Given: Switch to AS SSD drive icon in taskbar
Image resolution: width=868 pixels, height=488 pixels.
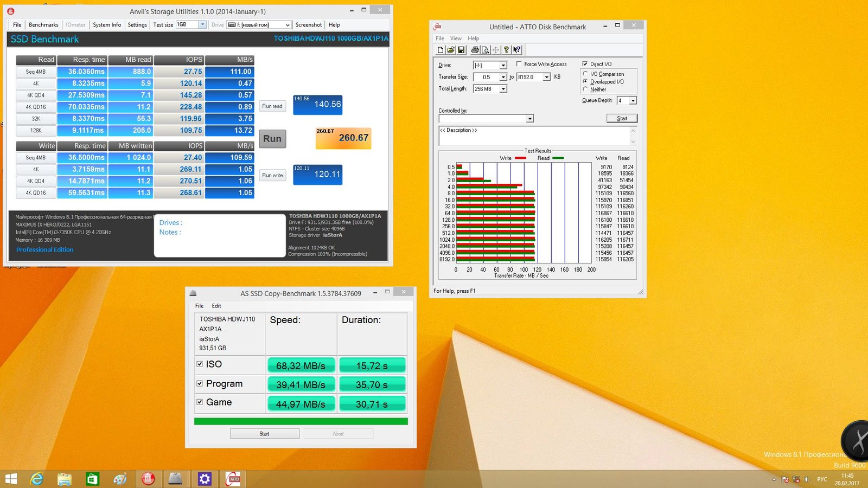Looking at the screenshot, I should pyautogui.click(x=176, y=479).
